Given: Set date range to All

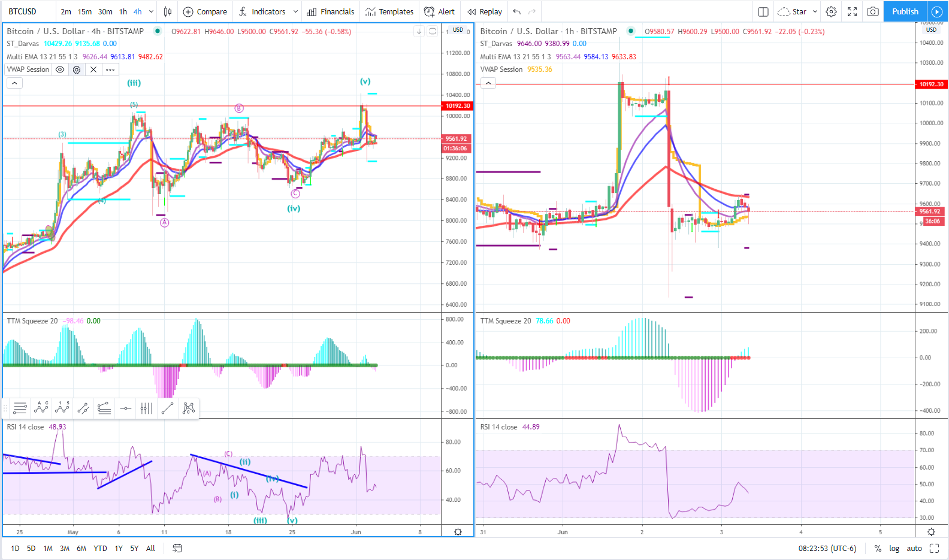Looking at the screenshot, I should tap(150, 548).
